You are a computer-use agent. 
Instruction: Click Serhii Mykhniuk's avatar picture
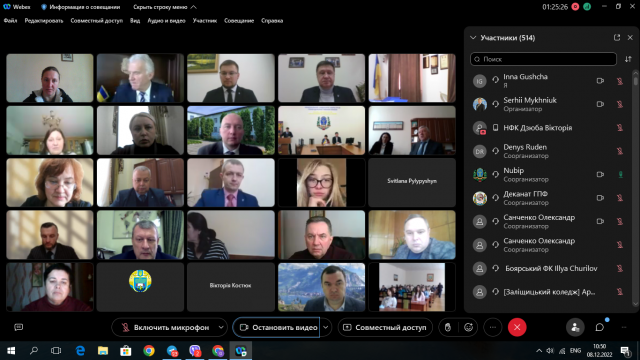coord(480,104)
